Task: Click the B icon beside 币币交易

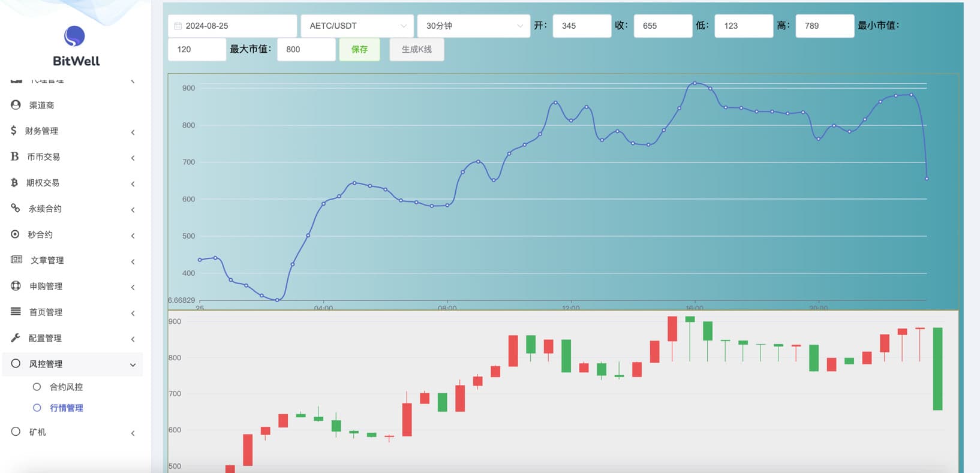Action: pyautogui.click(x=15, y=156)
